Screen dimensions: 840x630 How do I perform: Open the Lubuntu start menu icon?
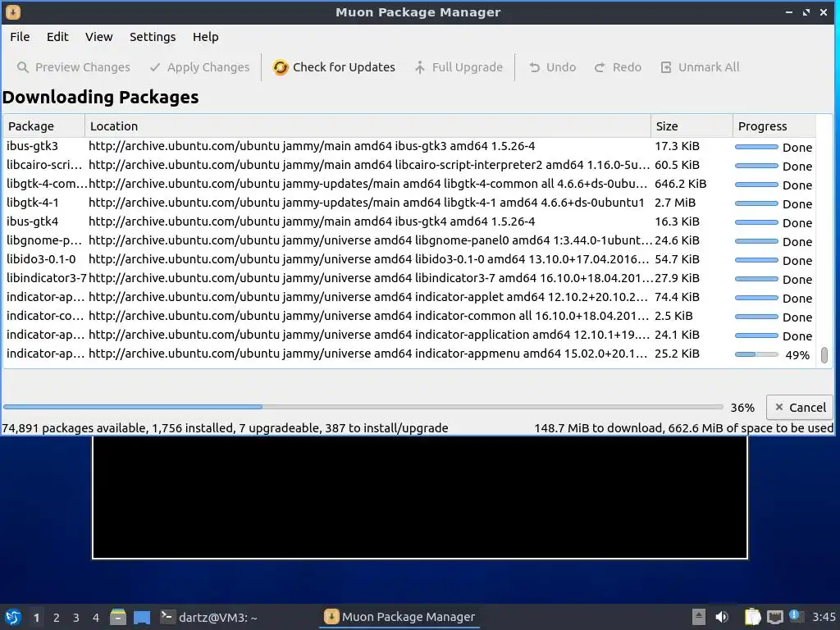(13, 617)
